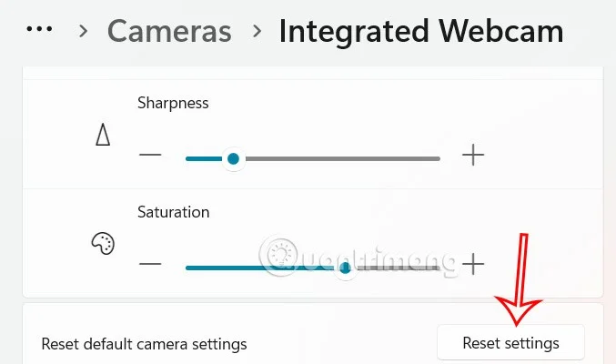Increase Sharpness with the plus icon

472,156
